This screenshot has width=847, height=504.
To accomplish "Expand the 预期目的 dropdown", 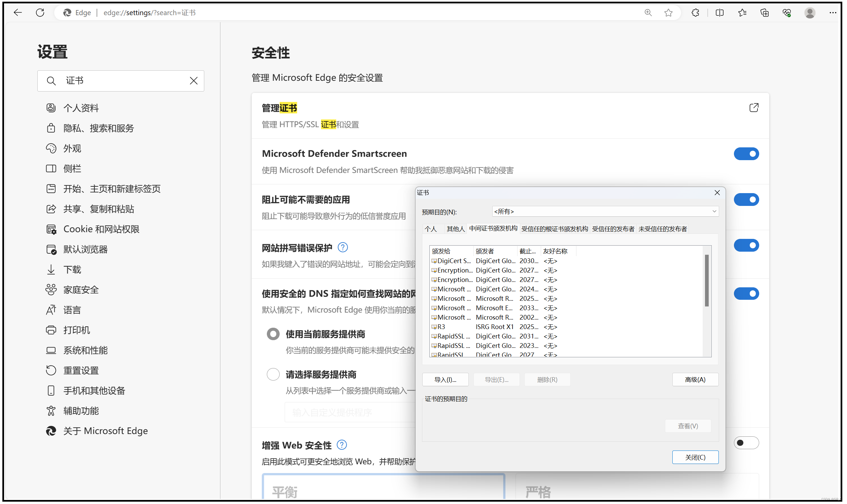I will (x=605, y=212).
